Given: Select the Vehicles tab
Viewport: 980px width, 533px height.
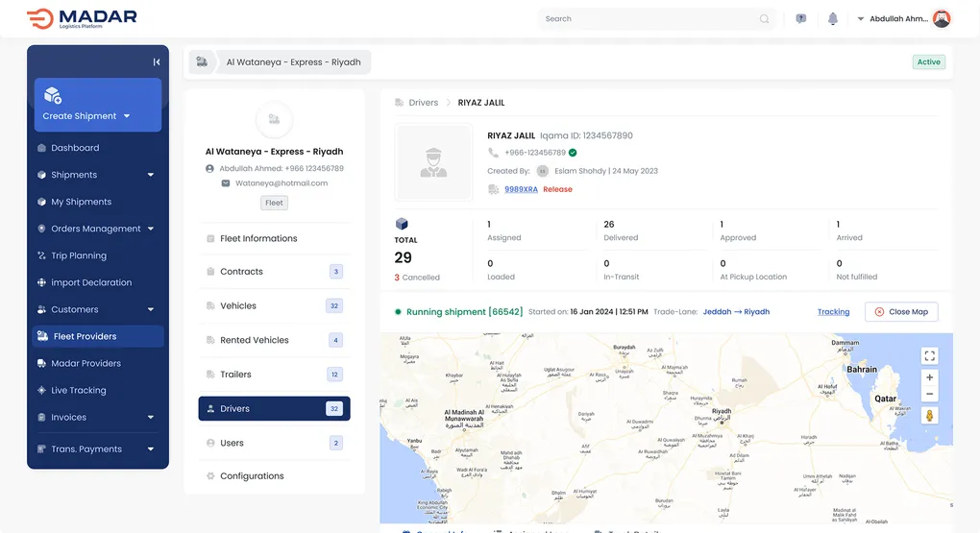Looking at the screenshot, I should tap(238, 306).
